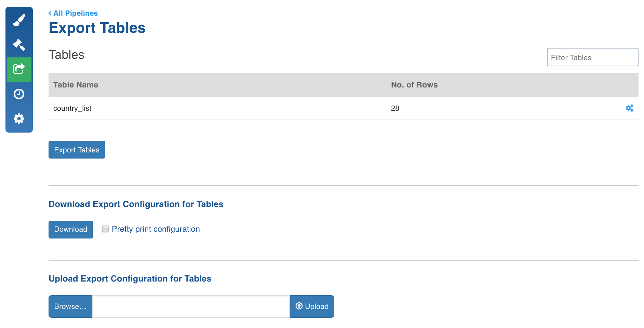
Task: Click the Export Tables page heading
Action: pyautogui.click(x=97, y=28)
